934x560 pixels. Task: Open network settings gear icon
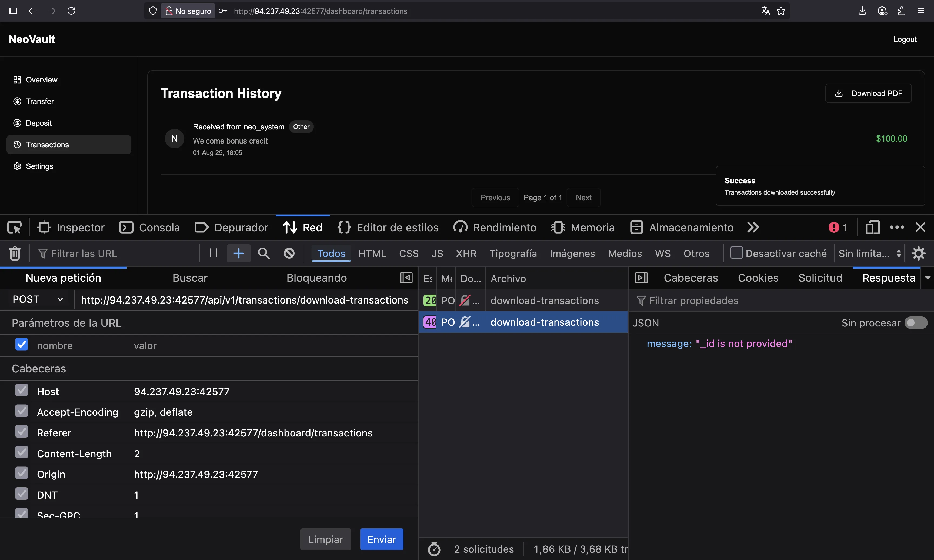[919, 253]
